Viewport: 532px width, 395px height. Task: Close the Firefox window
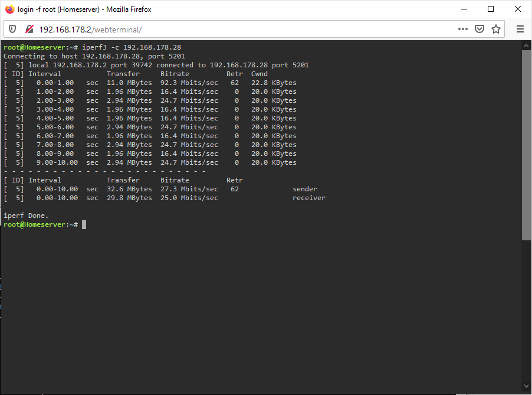pos(518,9)
